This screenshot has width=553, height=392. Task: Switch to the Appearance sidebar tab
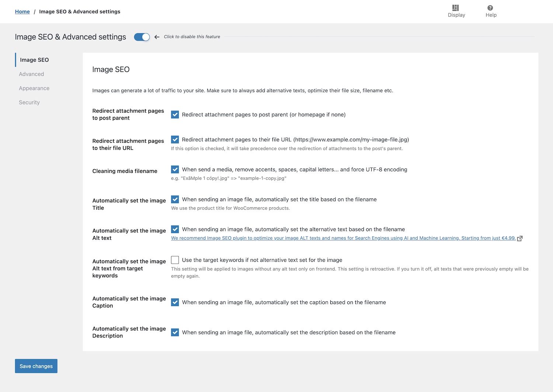[x=34, y=88]
